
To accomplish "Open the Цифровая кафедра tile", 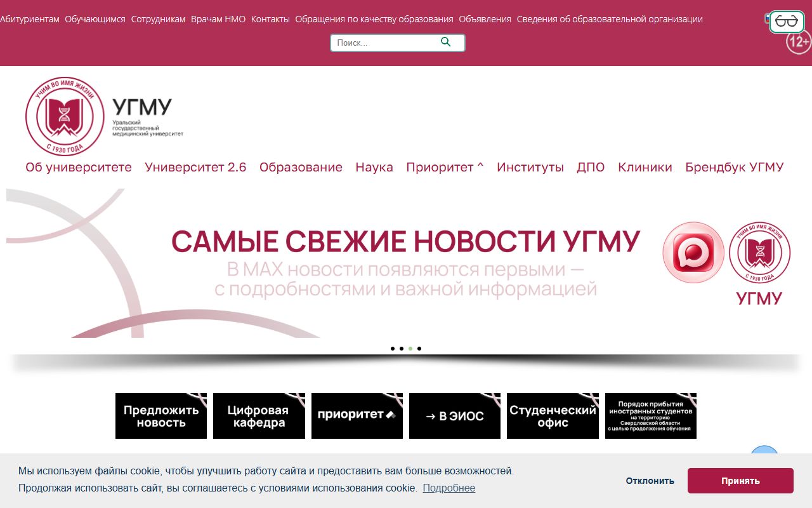I will tap(259, 416).
